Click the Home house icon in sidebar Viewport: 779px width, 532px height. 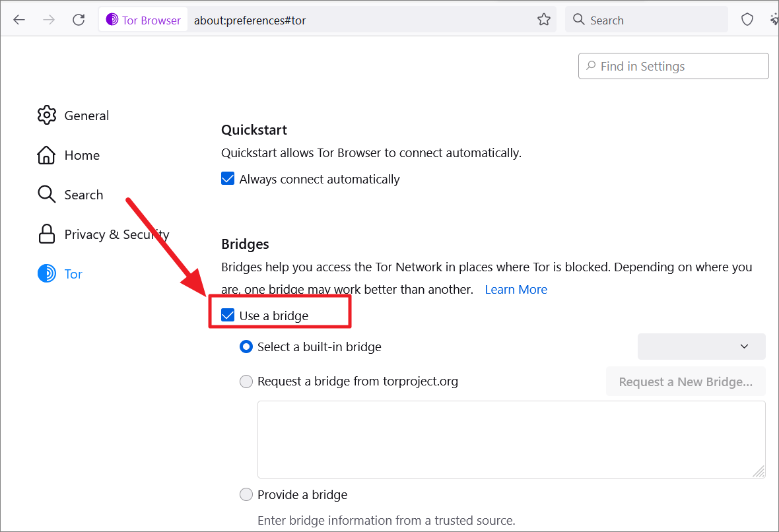tap(47, 155)
